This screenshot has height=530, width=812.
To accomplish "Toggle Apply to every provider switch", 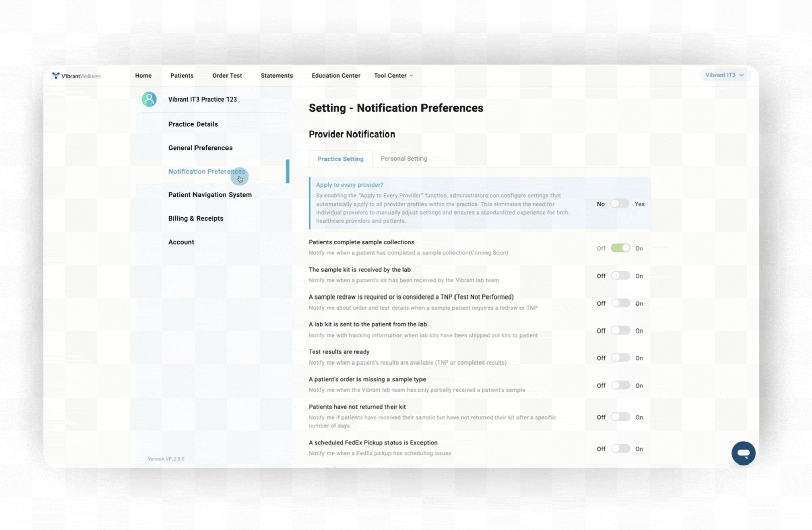I will coord(620,204).
